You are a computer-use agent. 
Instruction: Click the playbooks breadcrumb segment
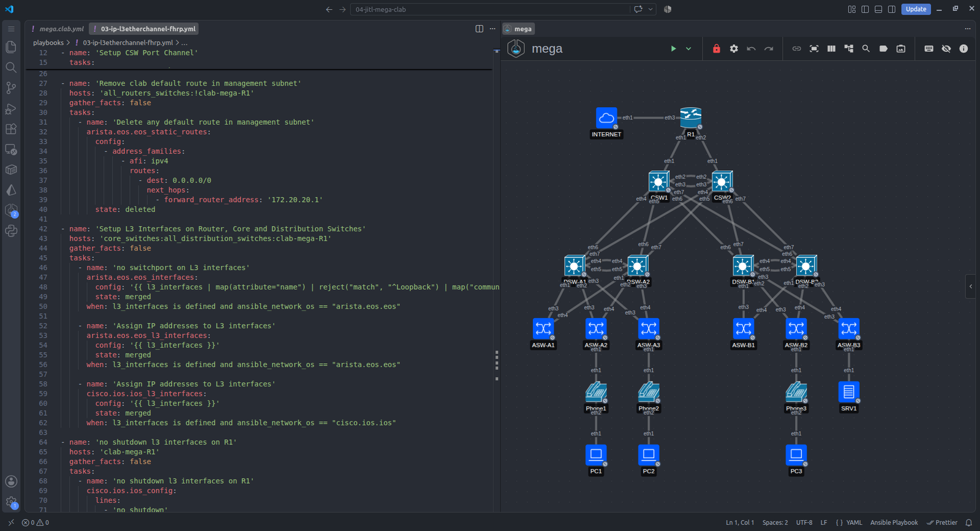click(x=48, y=43)
